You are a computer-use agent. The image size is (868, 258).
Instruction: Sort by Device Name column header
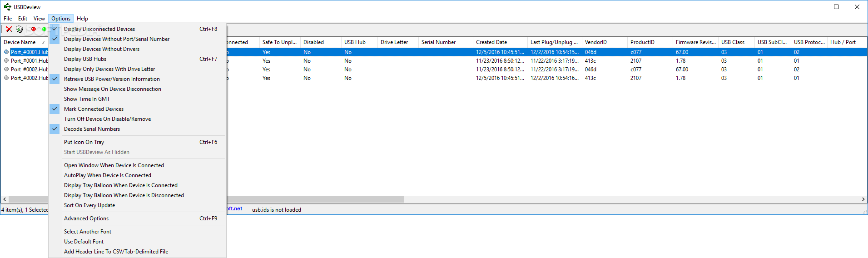coord(25,42)
